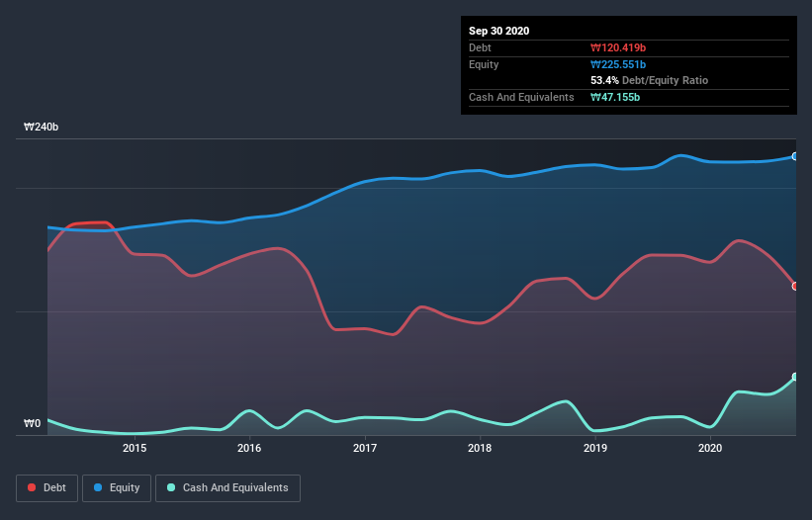Click the ₩0 y-axis label

click(32, 423)
